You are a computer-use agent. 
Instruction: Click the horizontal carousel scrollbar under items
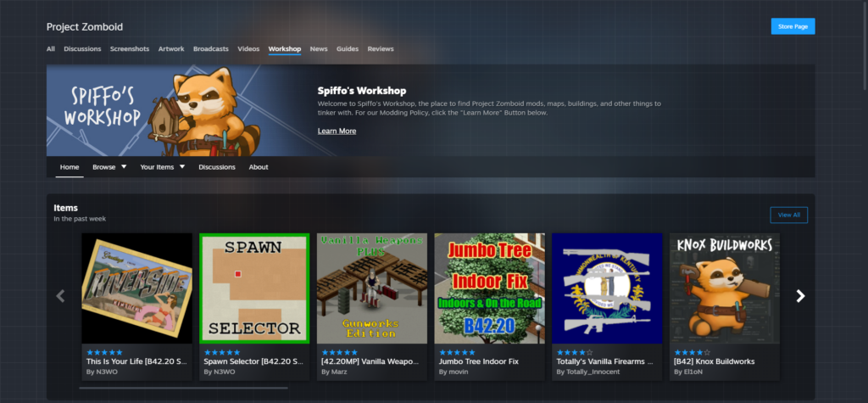183,388
